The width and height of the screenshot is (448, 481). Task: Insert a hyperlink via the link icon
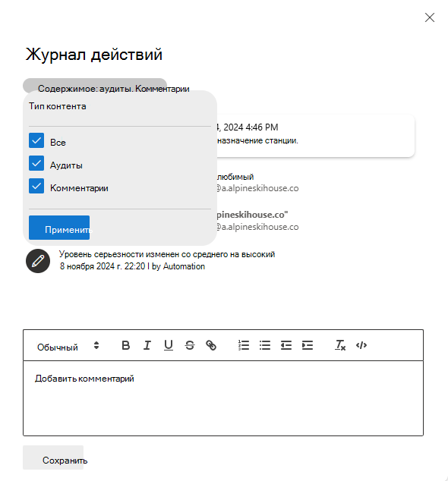tap(211, 345)
